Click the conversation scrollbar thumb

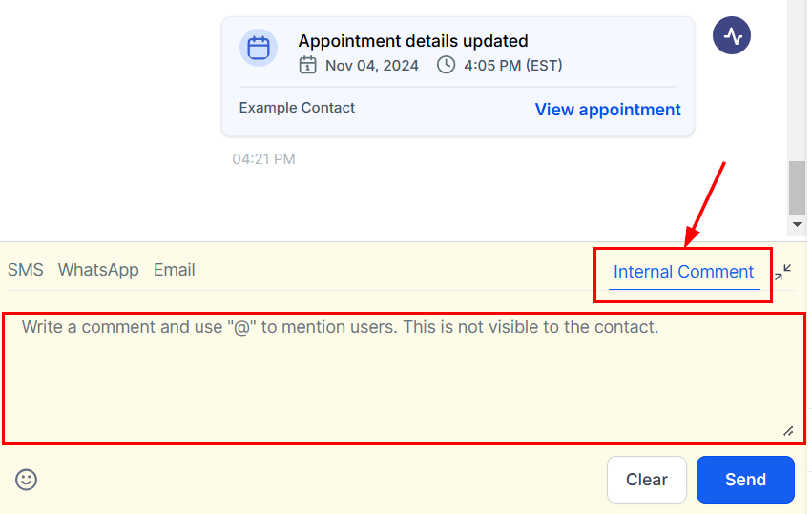(797, 187)
